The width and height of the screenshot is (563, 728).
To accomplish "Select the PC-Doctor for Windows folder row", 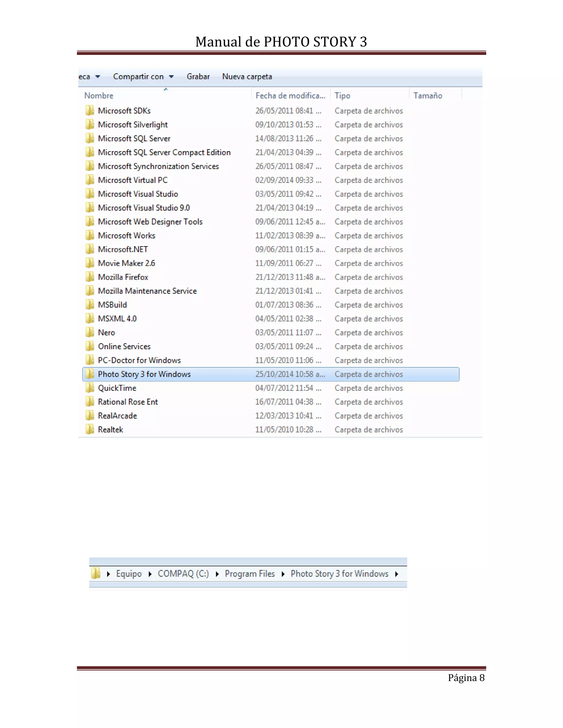I will pos(139,360).
